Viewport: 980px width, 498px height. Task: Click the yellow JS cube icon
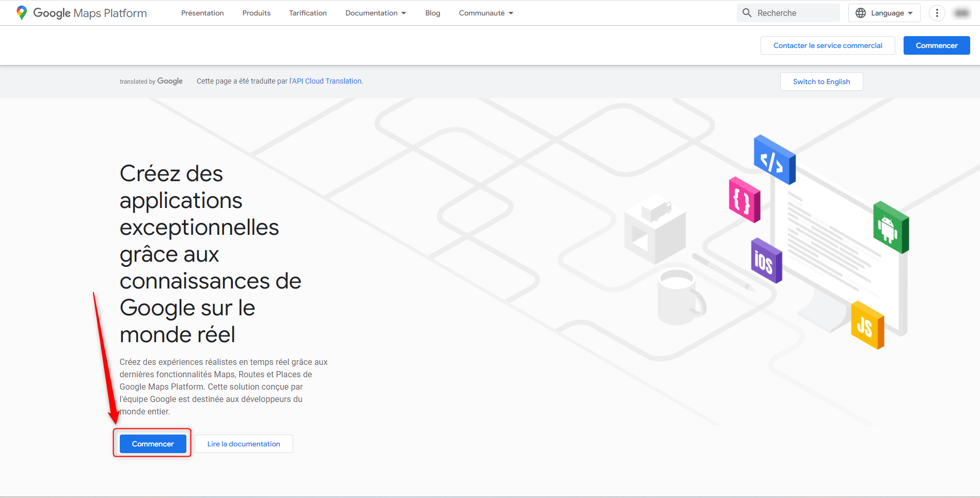coord(867,325)
